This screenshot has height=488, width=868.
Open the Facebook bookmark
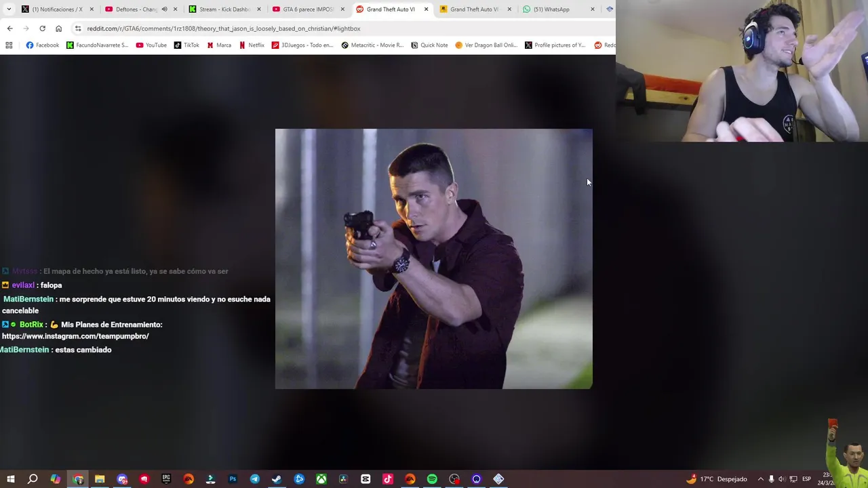point(42,45)
